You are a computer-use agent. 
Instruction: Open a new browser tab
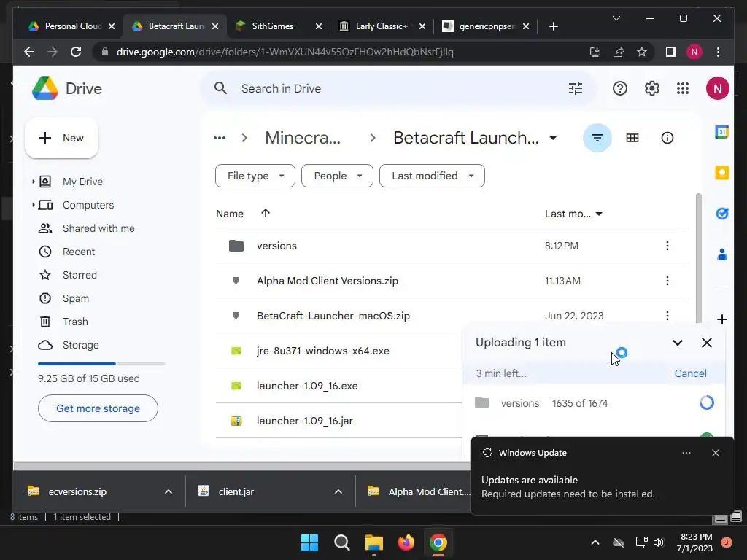[553, 26]
